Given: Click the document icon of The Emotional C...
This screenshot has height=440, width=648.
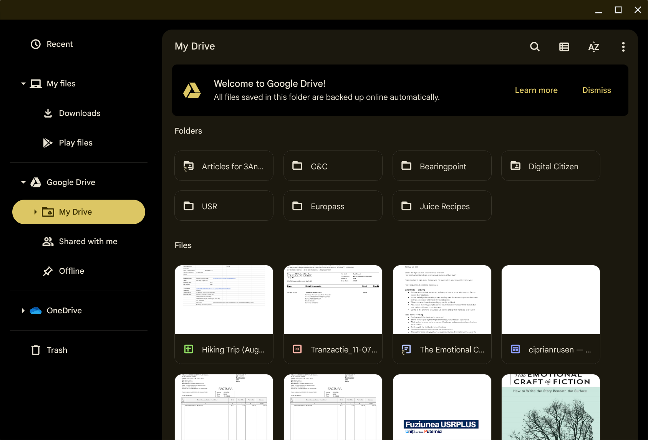Looking at the screenshot, I should 406,350.
